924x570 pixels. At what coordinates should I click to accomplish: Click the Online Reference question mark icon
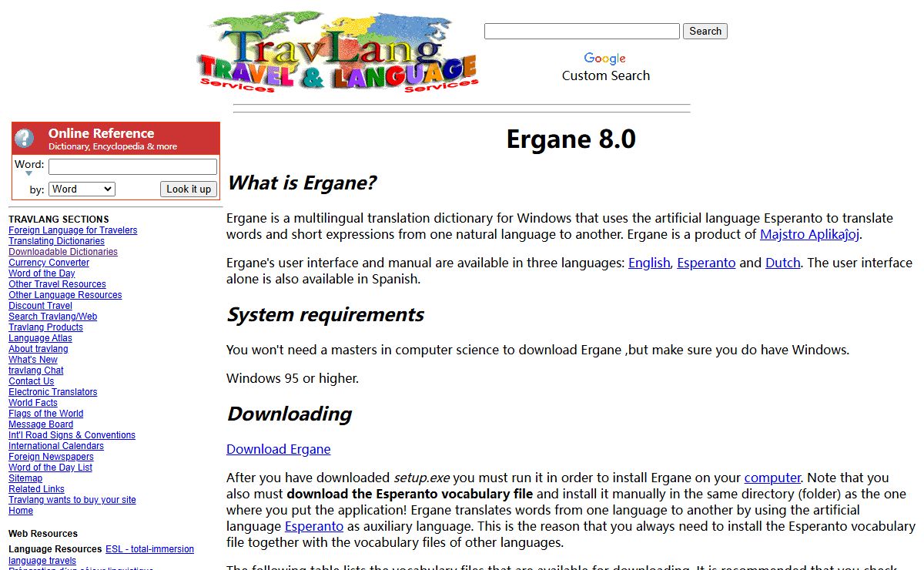(25, 139)
